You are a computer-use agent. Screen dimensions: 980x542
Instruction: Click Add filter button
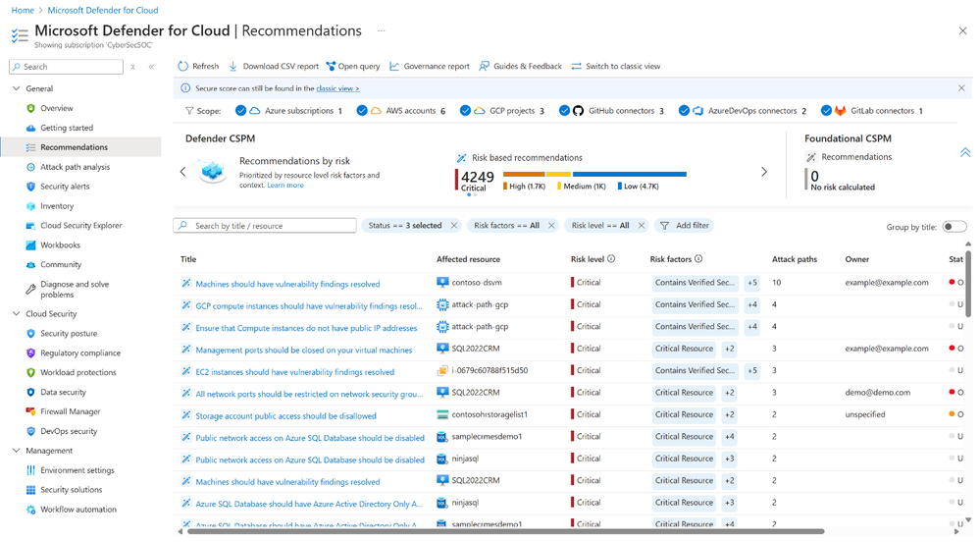click(x=685, y=226)
